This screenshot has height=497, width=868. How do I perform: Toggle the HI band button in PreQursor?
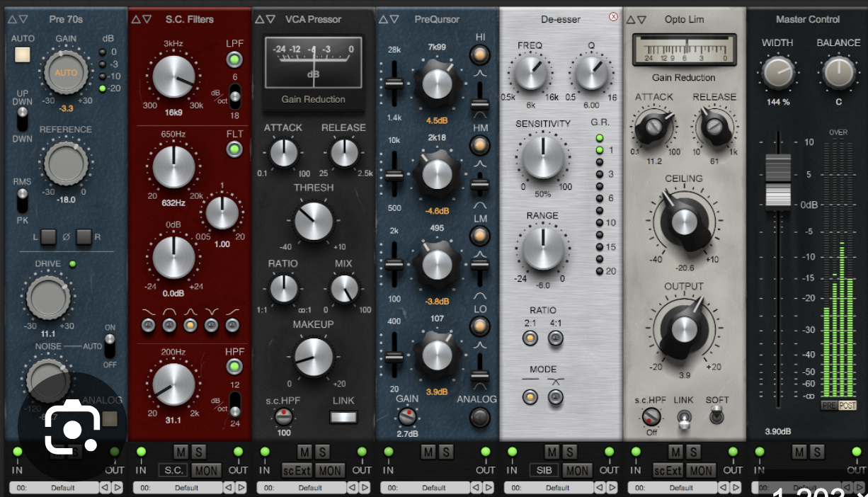pyautogui.click(x=480, y=55)
